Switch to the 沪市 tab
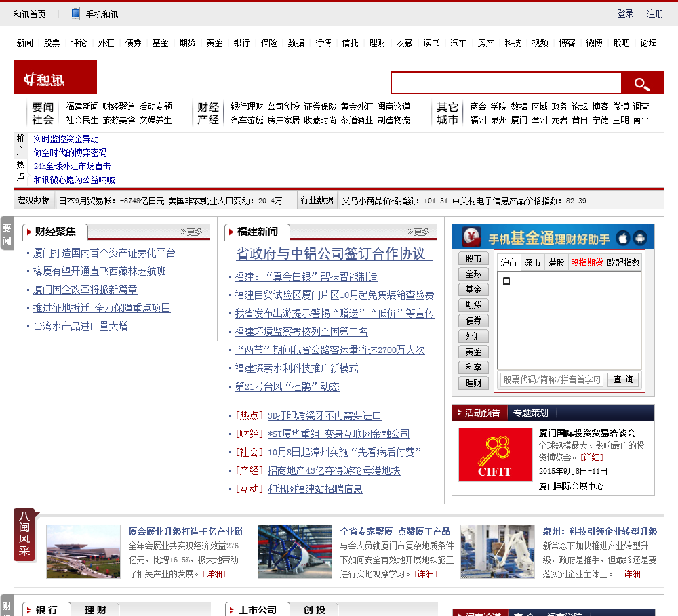The width and height of the screenshot is (678, 616). pyautogui.click(x=509, y=262)
